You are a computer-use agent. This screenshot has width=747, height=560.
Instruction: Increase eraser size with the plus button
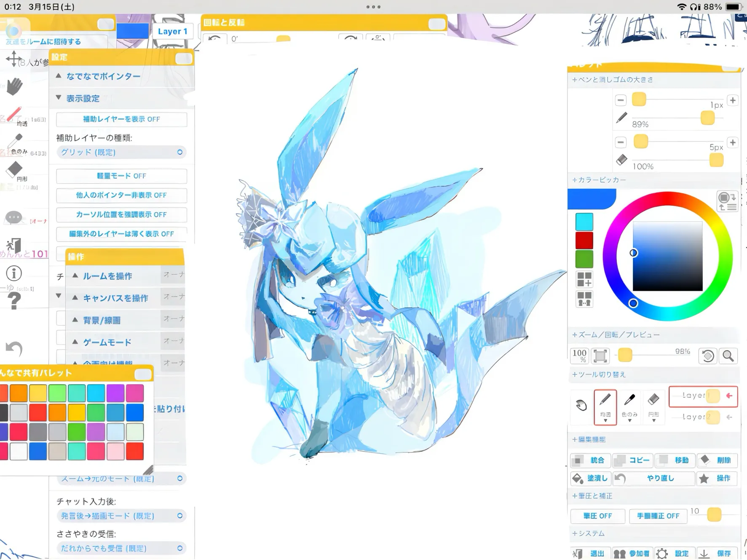tap(733, 142)
